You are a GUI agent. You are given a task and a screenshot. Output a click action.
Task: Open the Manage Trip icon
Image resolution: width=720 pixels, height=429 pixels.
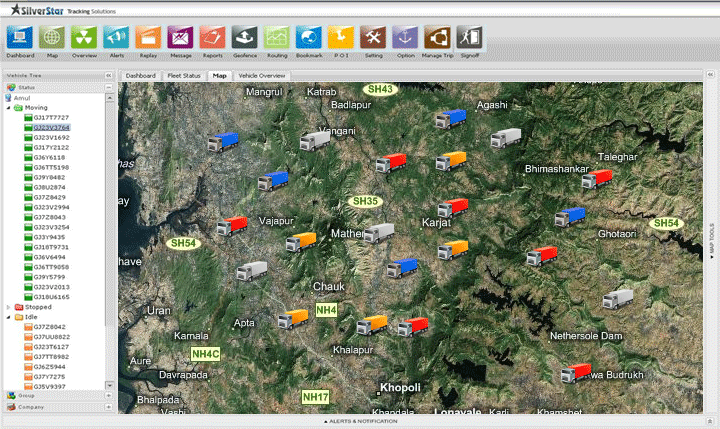point(438,37)
